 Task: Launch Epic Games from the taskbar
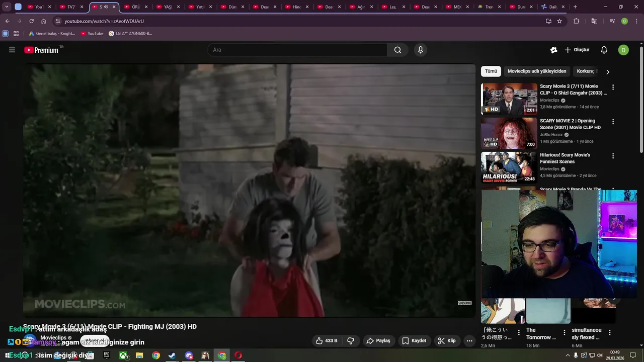pos(107,355)
